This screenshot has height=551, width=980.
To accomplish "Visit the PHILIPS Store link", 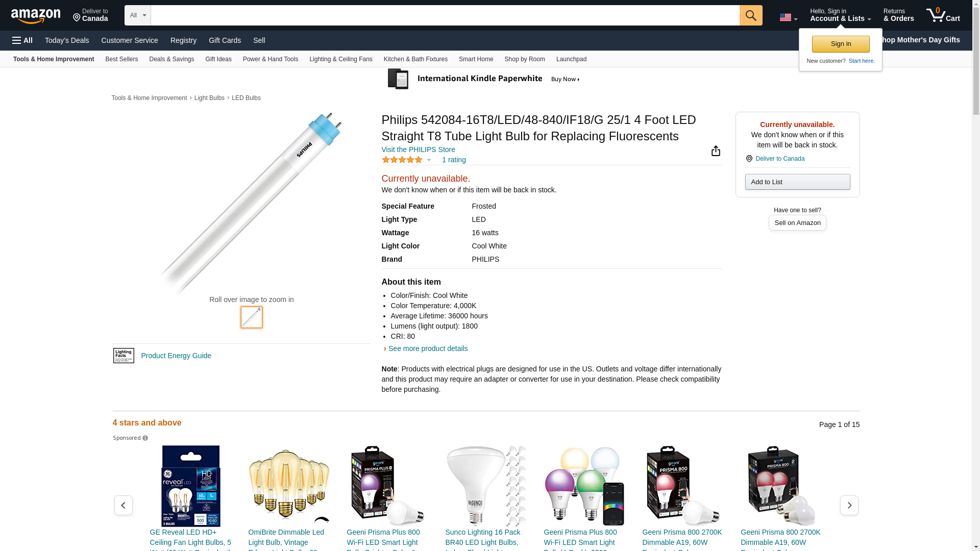I will pyautogui.click(x=418, y=149).
